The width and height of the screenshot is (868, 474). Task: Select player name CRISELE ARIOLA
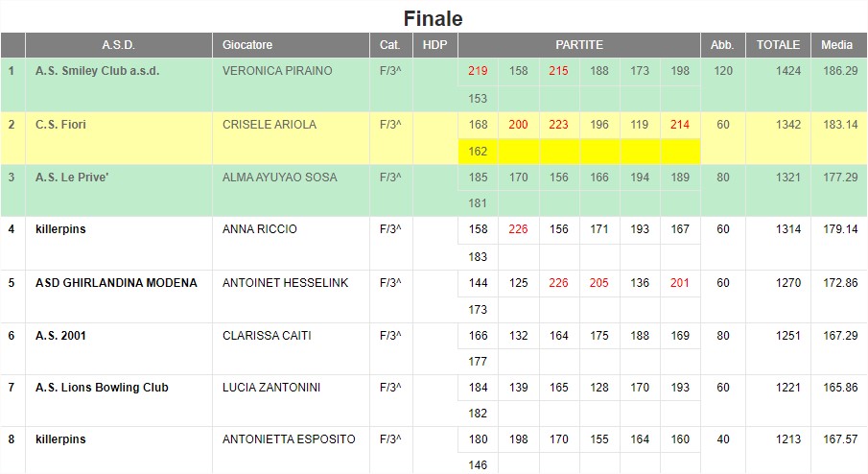pos(270,125)
